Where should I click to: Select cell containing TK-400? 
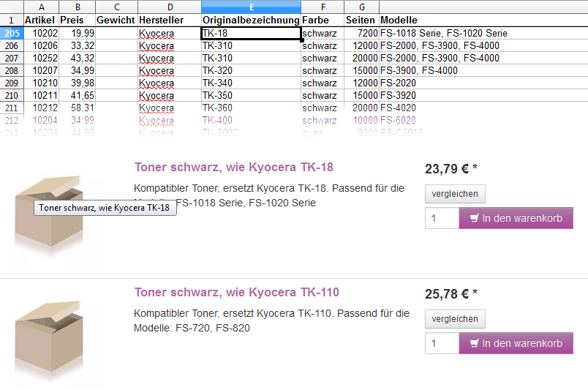click(x=251, y=120)
